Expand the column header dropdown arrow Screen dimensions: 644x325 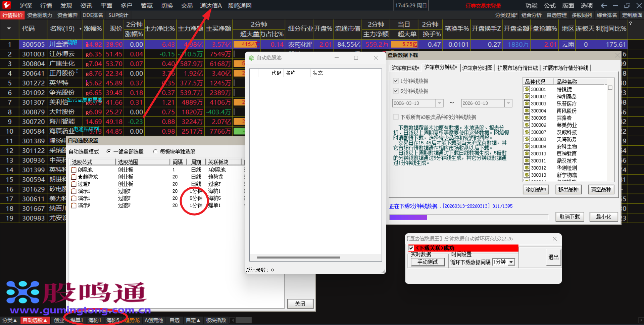pos(9,29)
